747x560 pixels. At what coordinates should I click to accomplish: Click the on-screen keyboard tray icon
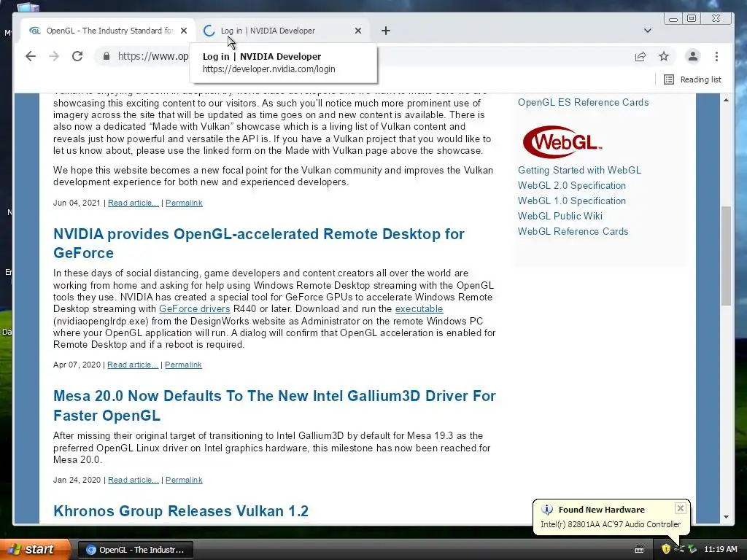(639, 550)
